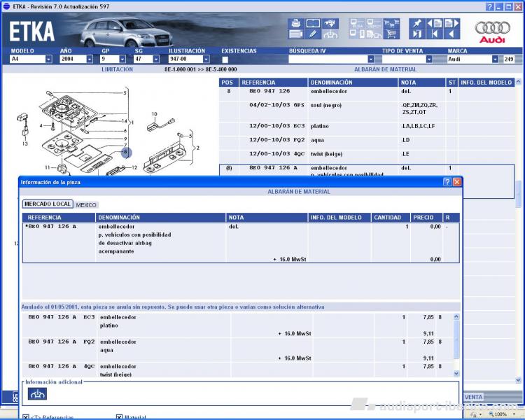Select 8E0 947 126 A FQ2 alternative part

pos(237,350)
